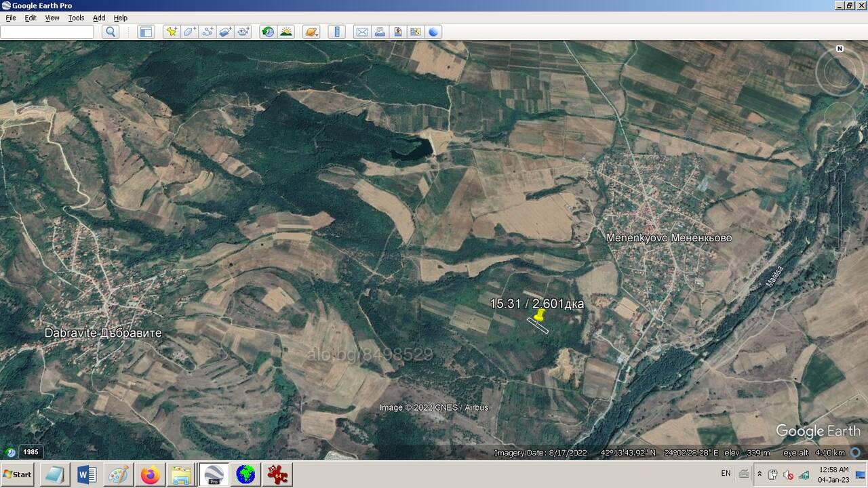
Task: Open Firefox from taskbar
Action: pos(151,474)
